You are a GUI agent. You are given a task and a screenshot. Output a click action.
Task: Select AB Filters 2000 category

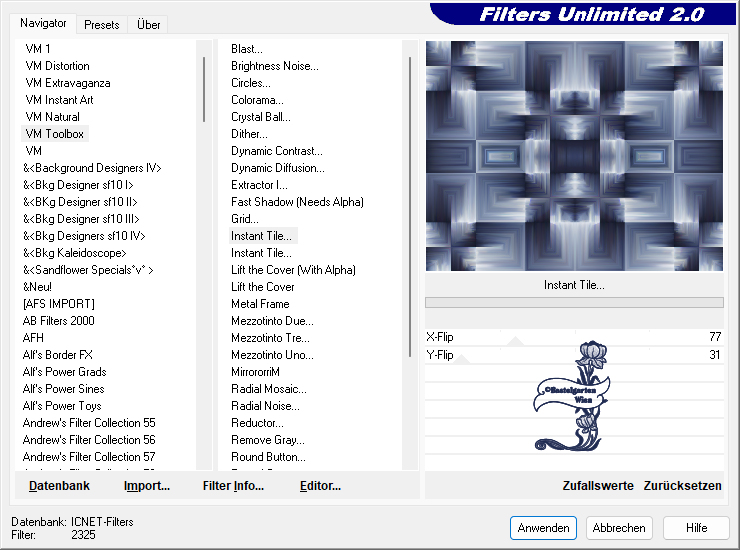coord(59,321)
